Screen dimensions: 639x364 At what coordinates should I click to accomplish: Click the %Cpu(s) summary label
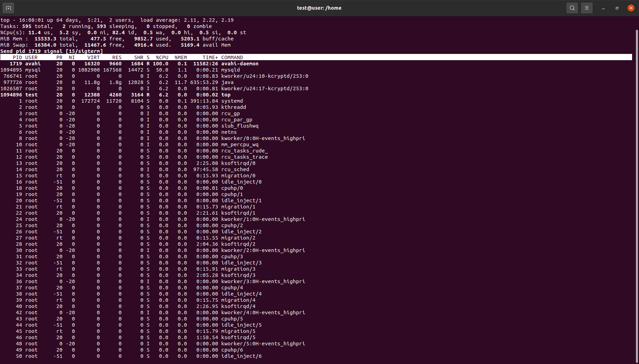12,32
